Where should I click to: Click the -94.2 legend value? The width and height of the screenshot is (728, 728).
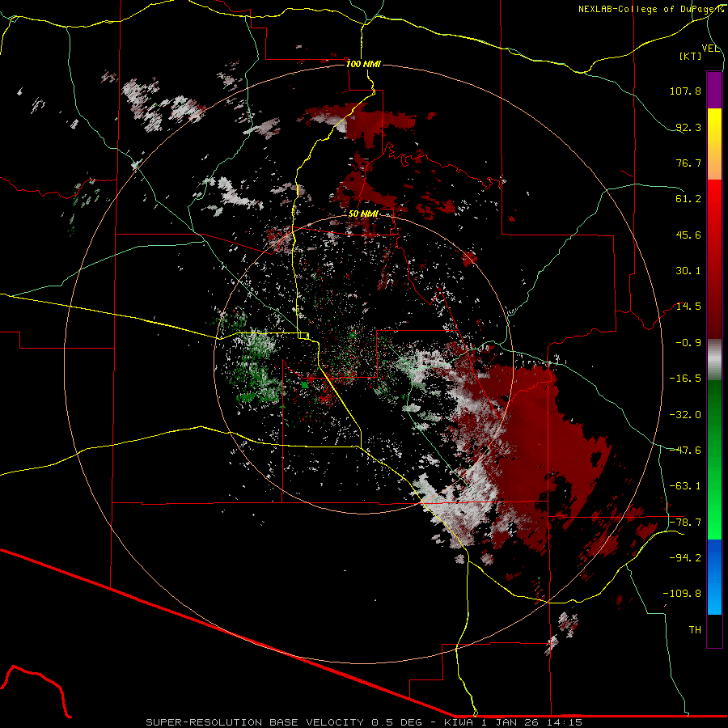685,558
